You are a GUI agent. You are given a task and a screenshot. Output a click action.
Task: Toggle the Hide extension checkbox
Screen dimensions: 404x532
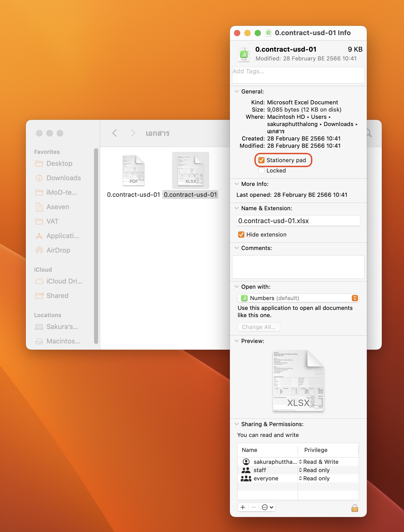click(241, 234)
